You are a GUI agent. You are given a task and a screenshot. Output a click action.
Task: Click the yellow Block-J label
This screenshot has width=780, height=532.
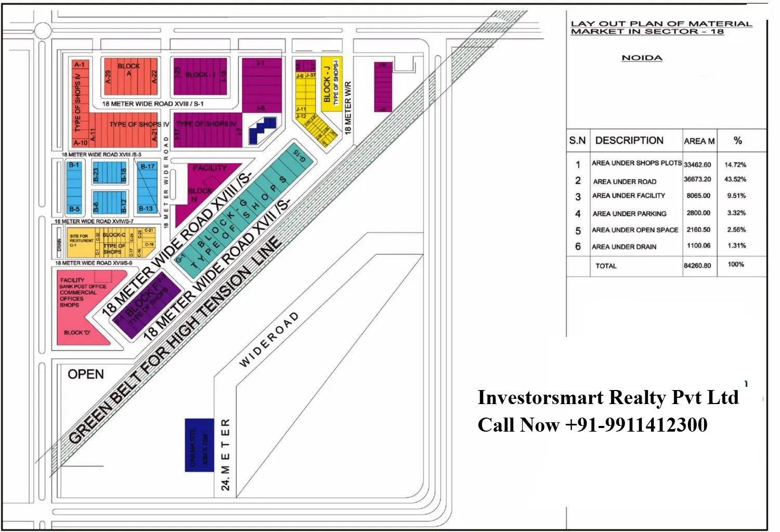(x=328, y=83)
